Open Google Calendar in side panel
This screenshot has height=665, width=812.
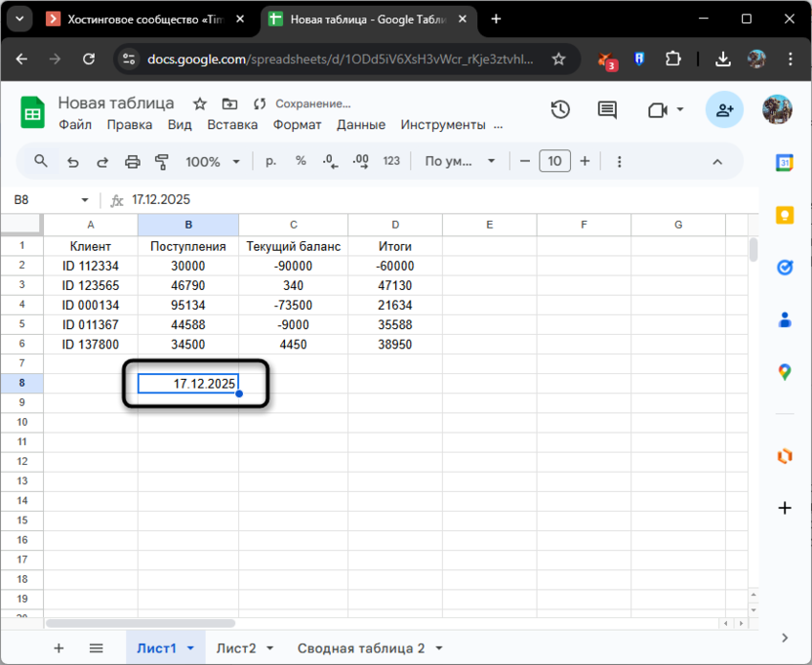(x=784, y=163)
